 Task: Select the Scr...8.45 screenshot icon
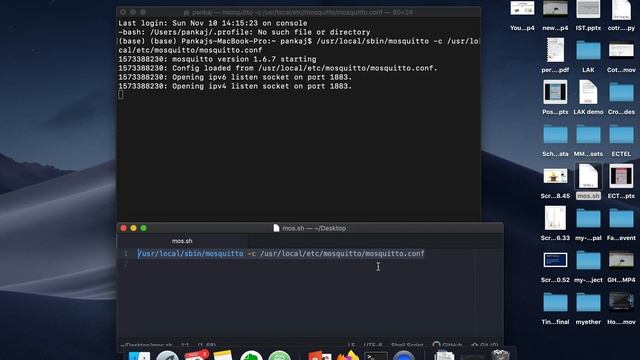point(555,176)
